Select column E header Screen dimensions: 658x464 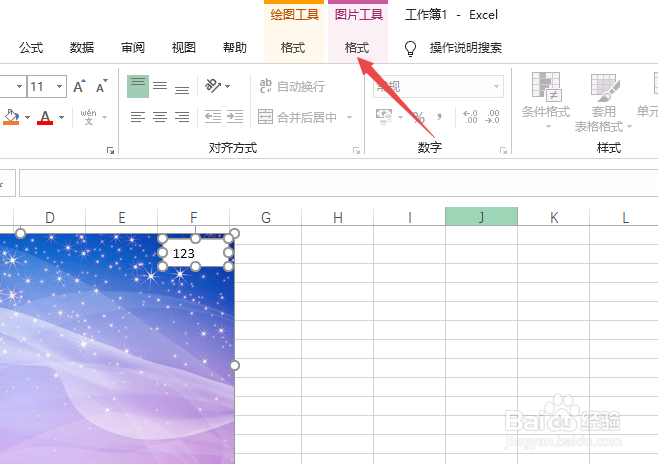pos(122,217)
